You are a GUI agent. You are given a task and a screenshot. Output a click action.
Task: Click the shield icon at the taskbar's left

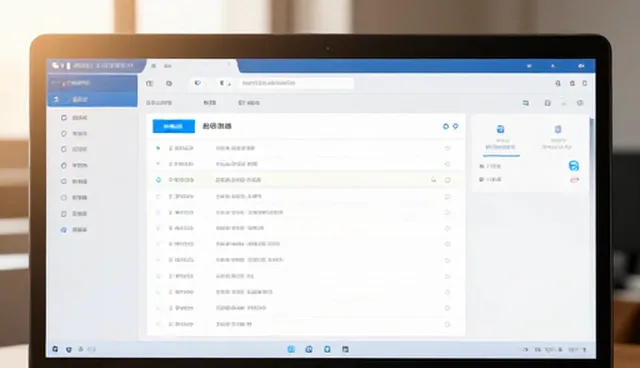(x=69, y=349)
